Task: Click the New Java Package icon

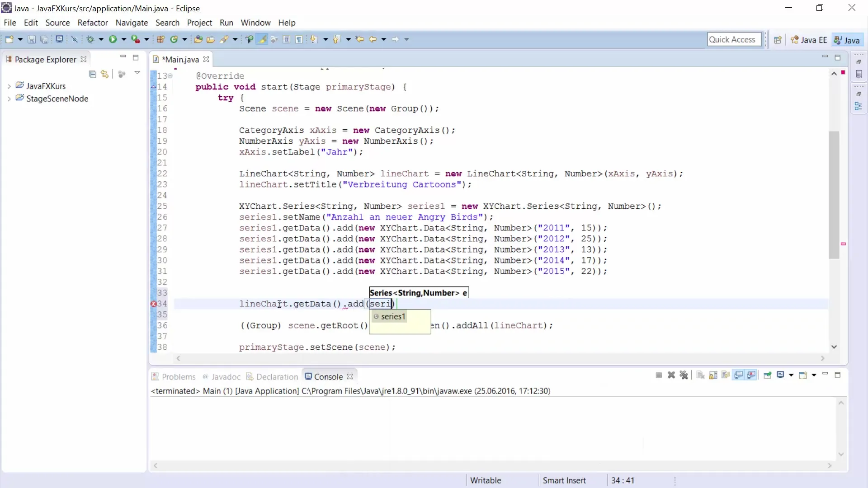Action: (160, 40)
